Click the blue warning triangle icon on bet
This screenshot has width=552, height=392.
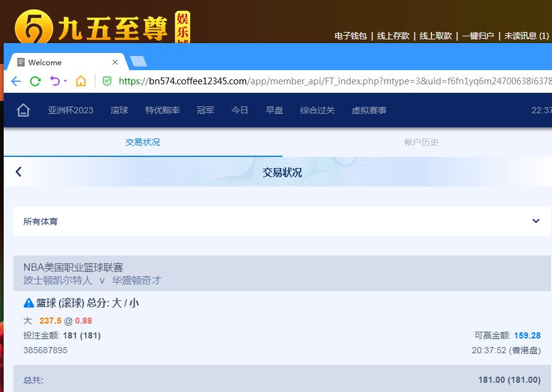[x=28, y=303]
